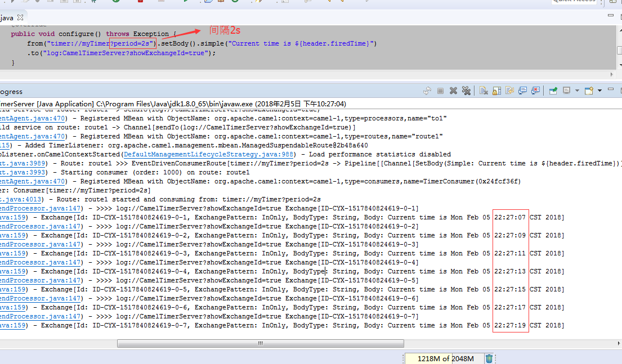Open entAgent.java:470 link on routes name="route1" row

33,136
